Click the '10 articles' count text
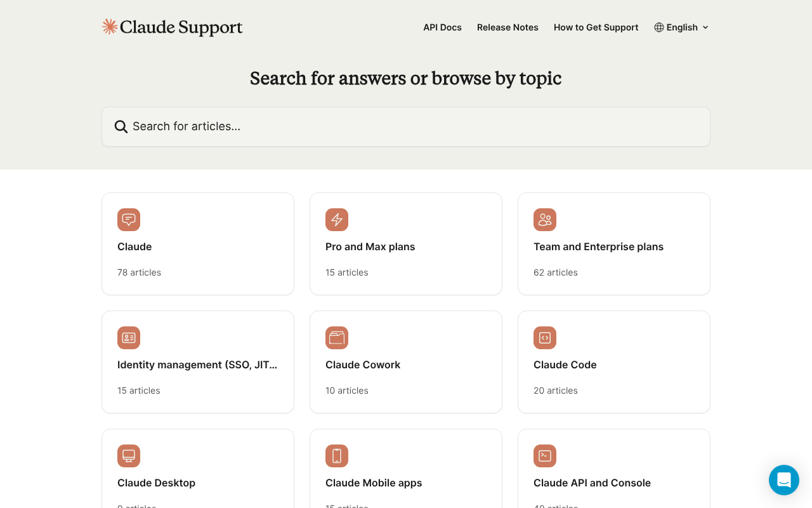The width and height of the screenshot is (812, 508). tap(347, 391)
